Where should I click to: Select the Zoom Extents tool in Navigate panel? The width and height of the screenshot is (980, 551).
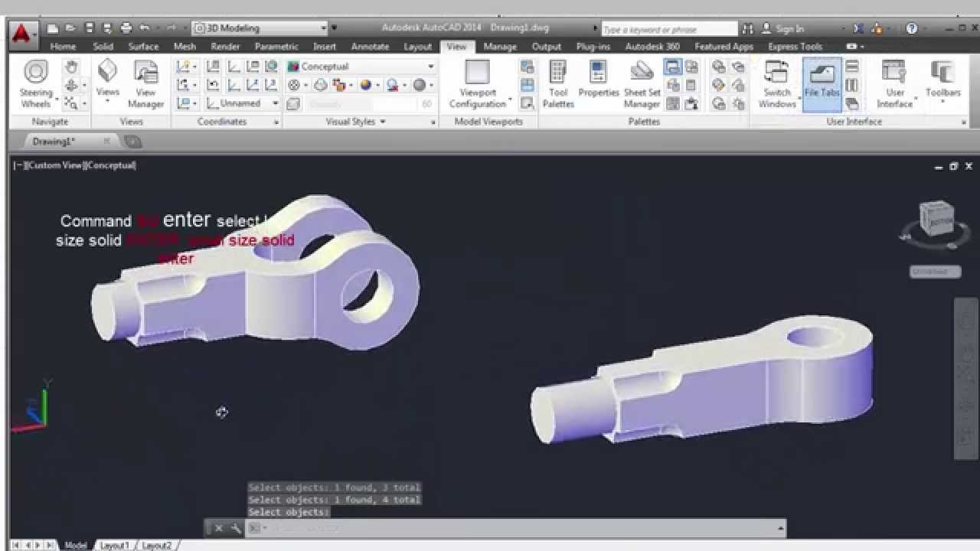coord(71,103)
